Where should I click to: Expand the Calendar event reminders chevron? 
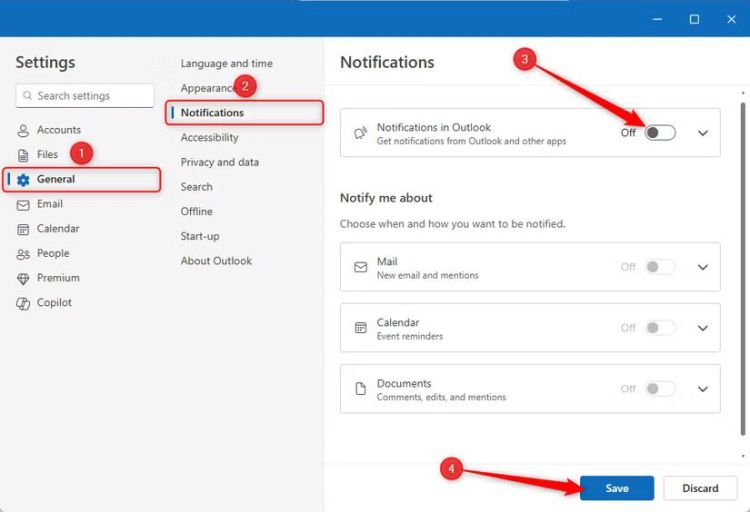[x=702, y=328]
